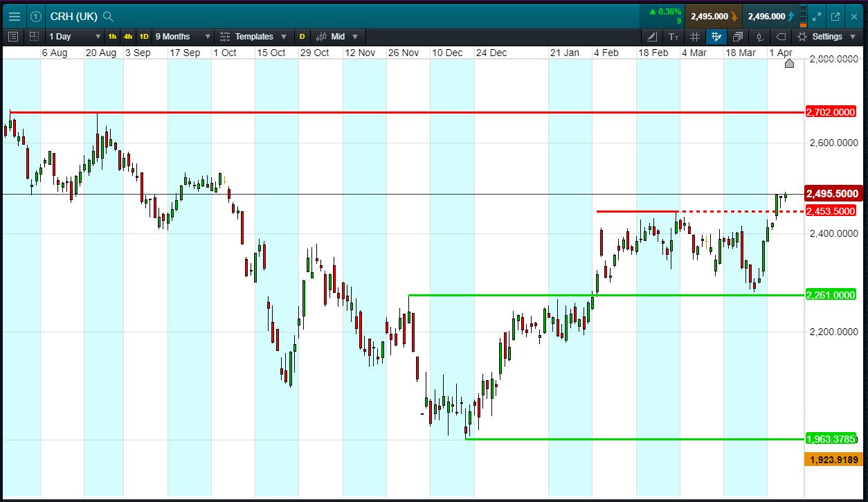The width and height of the screenshot is (868, 502).
Task: Expand the 9 Months range dropdown
Action: click(183, 37)
